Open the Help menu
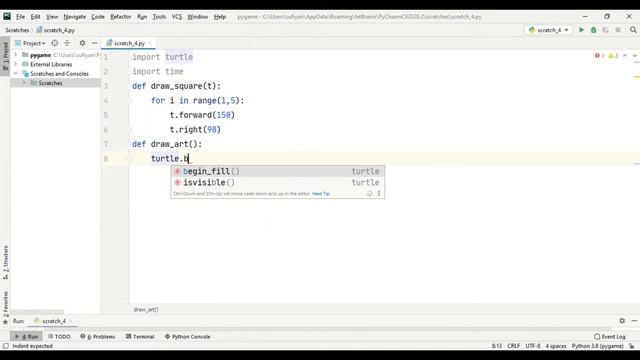640x360 pixels. pos(220,16)
